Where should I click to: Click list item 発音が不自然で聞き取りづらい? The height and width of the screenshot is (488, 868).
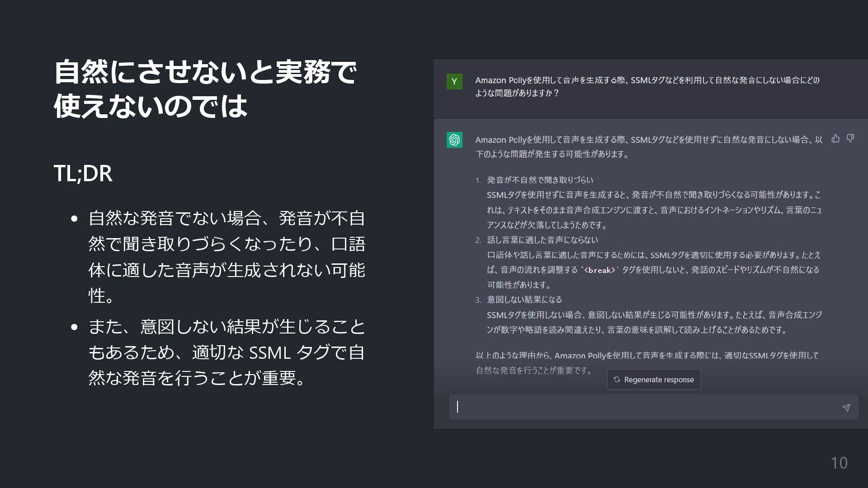pos(540,180)
